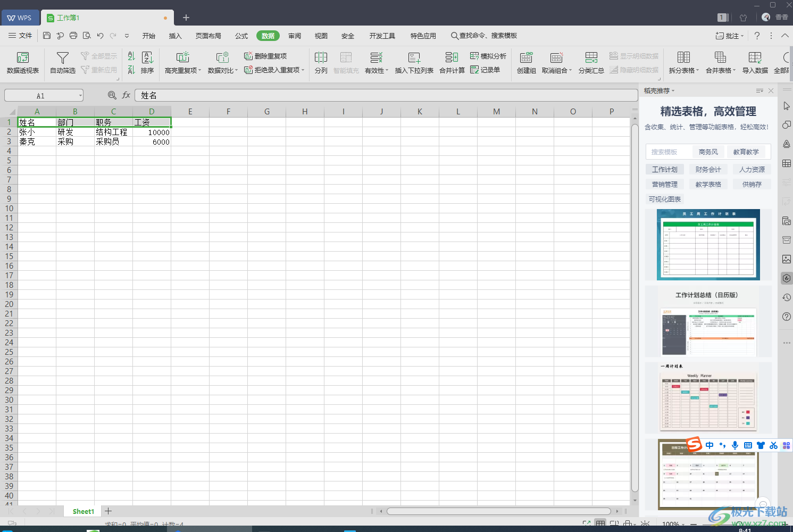This screenshot has height=532, width=793.
Task: Click the 教育教学 template tag
Action: click(746, 152)
